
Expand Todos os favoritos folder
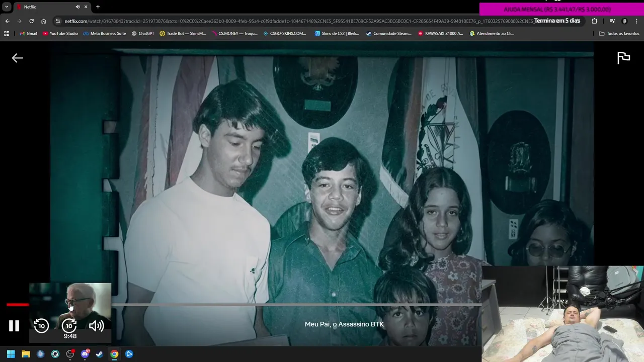tap(619, 34)
